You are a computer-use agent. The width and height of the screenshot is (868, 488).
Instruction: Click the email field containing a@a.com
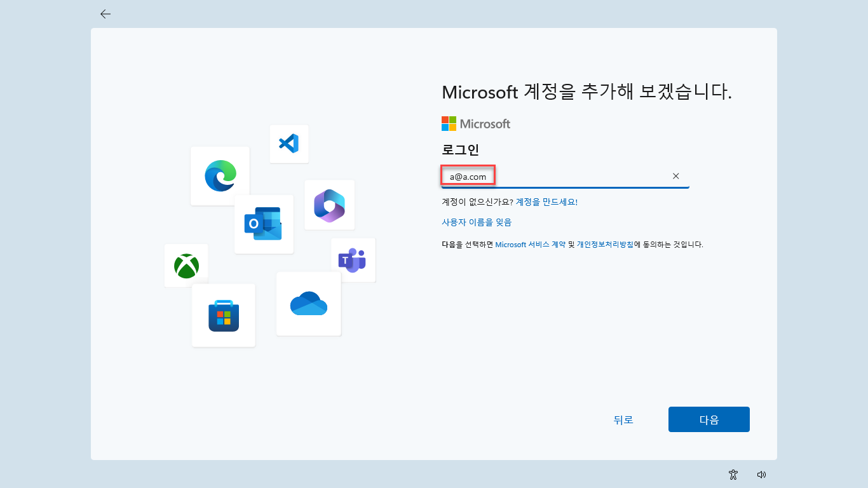[559, 176]
